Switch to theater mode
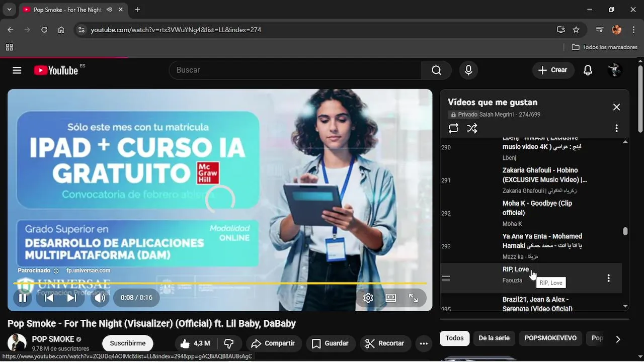 tap(391, 298)
